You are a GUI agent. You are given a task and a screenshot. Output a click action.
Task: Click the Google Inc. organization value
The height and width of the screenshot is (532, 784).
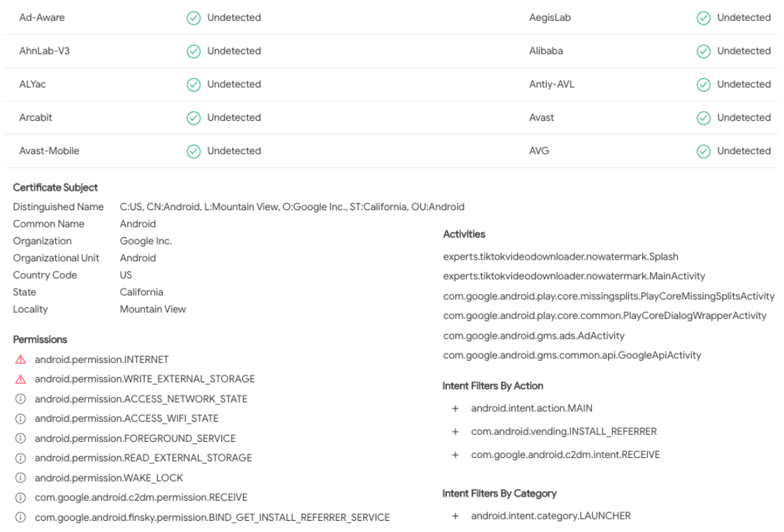(x=145, y=241)
